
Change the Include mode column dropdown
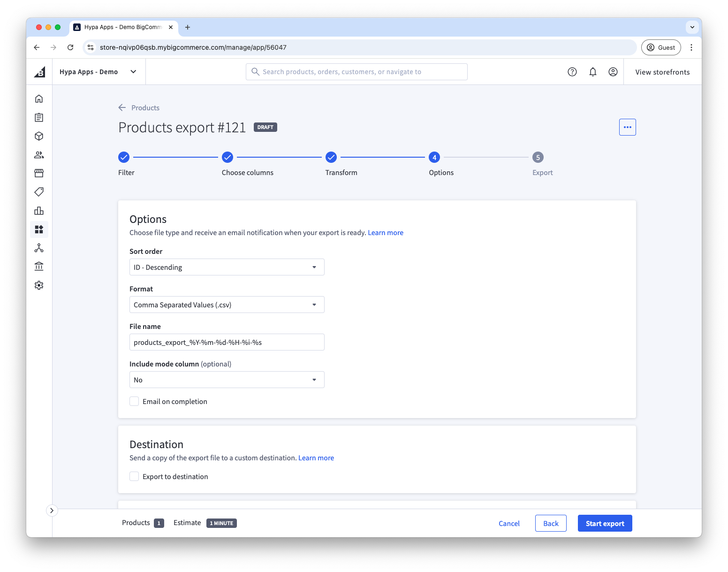point(227,380)
